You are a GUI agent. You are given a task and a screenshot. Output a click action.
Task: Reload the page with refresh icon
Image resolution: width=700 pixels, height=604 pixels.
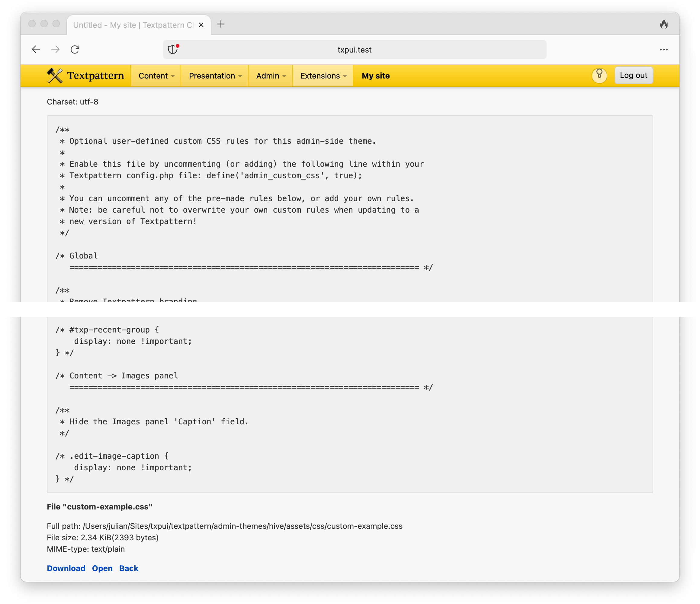tap(75, 50)
